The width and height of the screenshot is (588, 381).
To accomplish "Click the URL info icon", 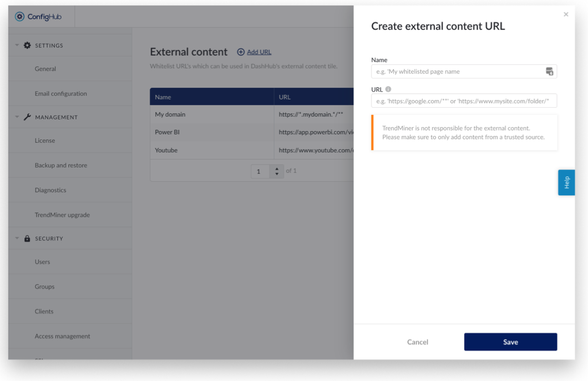I will pos(388,89).
